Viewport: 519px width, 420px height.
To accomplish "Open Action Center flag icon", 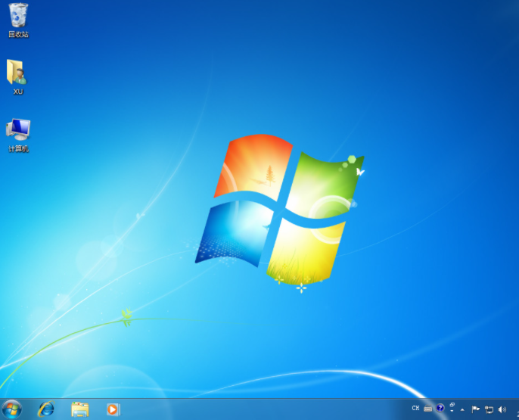I will coord(476,409).
